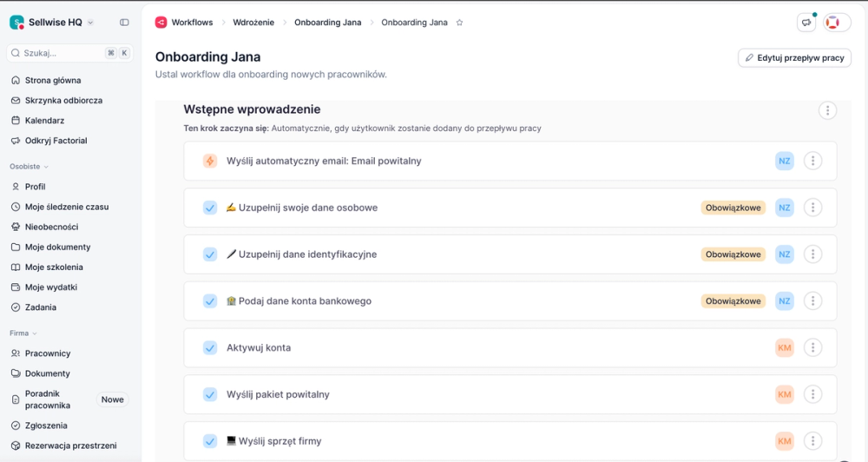
Task: Open options for Wstępne wprowadzenie step
Action: pyautogui.click(x=827, y=110)
